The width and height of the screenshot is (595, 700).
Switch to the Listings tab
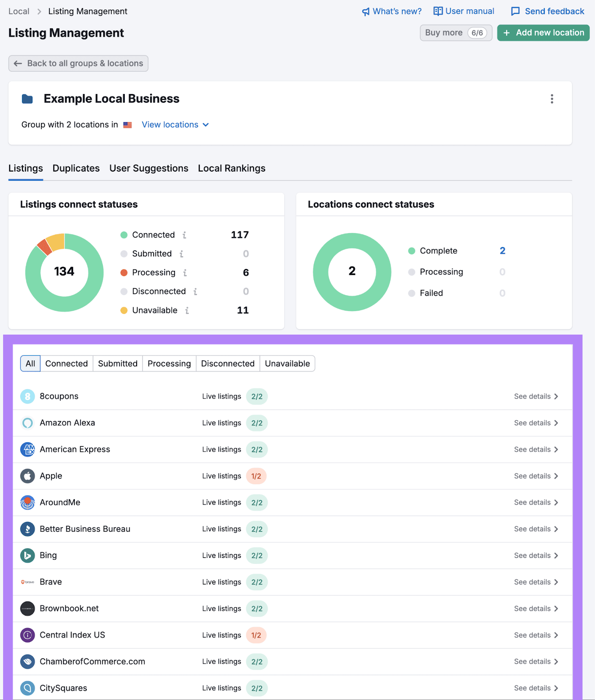[x=26, y=168]
